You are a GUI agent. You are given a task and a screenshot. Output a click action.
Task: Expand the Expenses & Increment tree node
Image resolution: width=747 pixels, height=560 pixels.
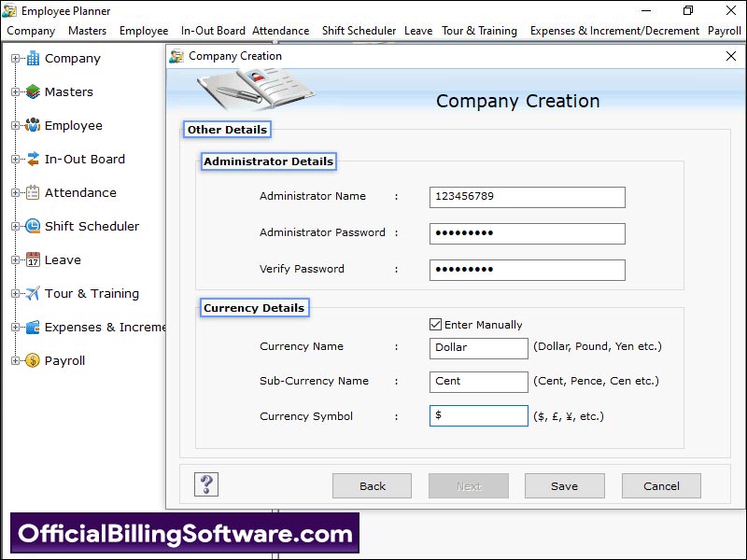point(15,328)
